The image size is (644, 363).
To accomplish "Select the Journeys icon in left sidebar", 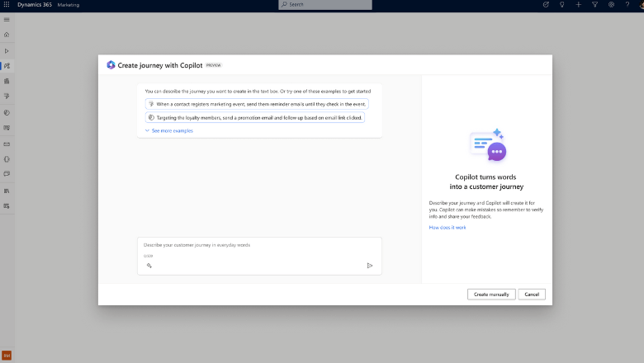I will click(7, 66).
